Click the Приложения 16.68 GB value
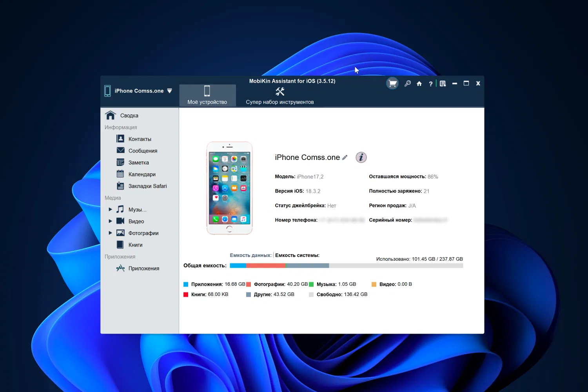588x392 pixels. coord(235,284)
